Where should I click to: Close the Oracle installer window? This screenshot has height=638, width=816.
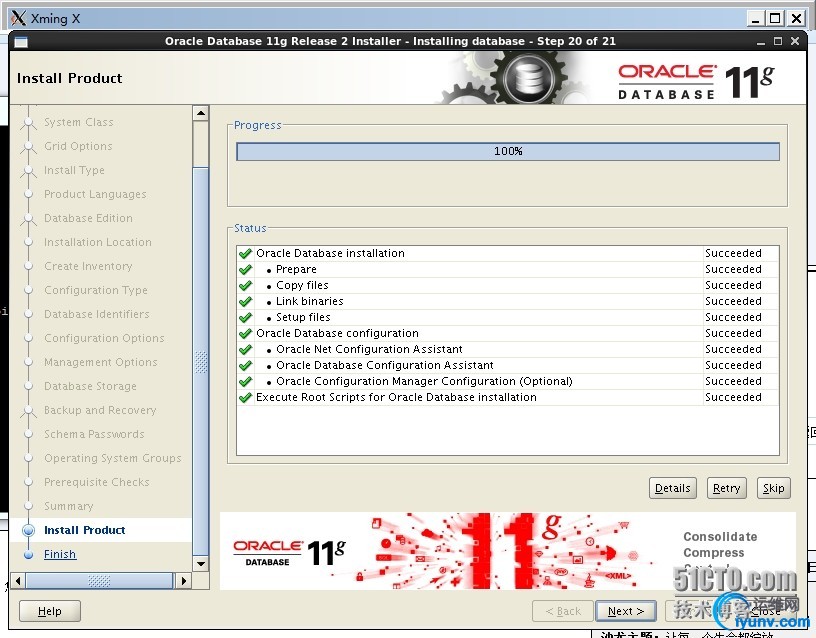795,41
